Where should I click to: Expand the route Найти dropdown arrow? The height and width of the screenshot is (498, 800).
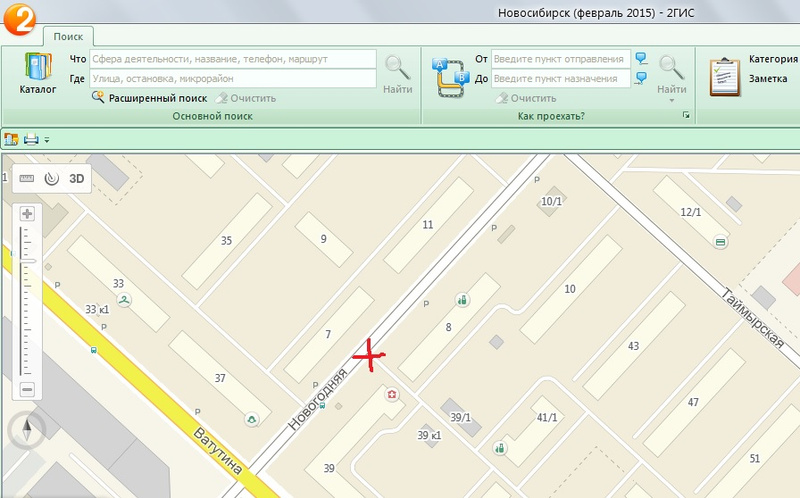click(671, 101)
